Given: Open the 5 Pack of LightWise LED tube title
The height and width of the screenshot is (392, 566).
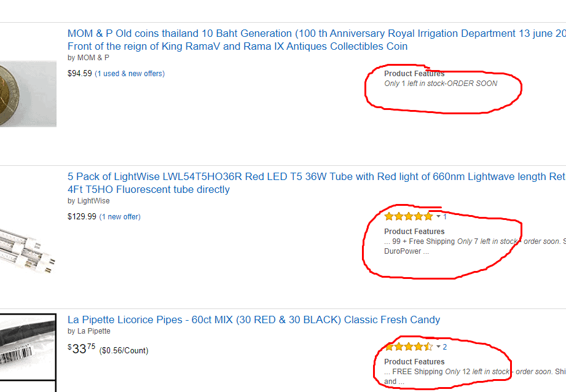Looking at the screenshot, I should point(316,183).
